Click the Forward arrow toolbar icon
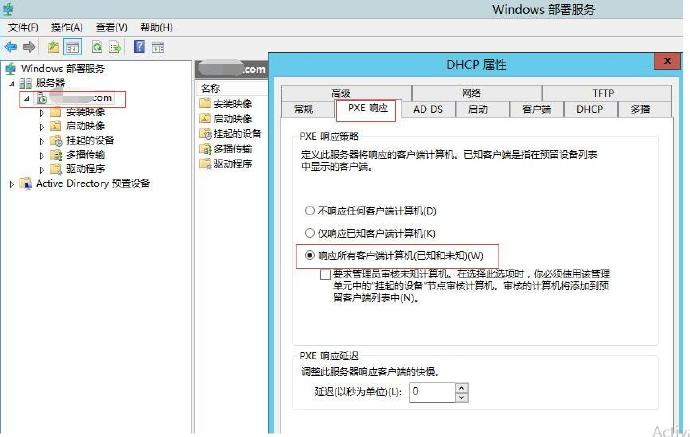690x437 pixels. 29,47
